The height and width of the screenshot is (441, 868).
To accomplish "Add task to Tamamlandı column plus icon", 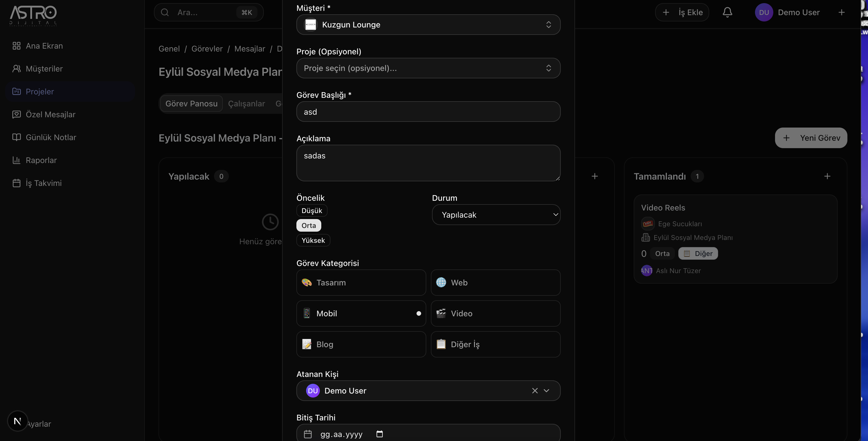I will click(x=827, y=176).
